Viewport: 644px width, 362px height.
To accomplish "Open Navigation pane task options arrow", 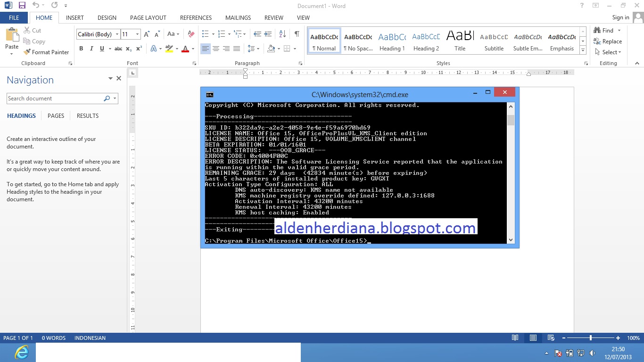I will (x=110, y=79).
